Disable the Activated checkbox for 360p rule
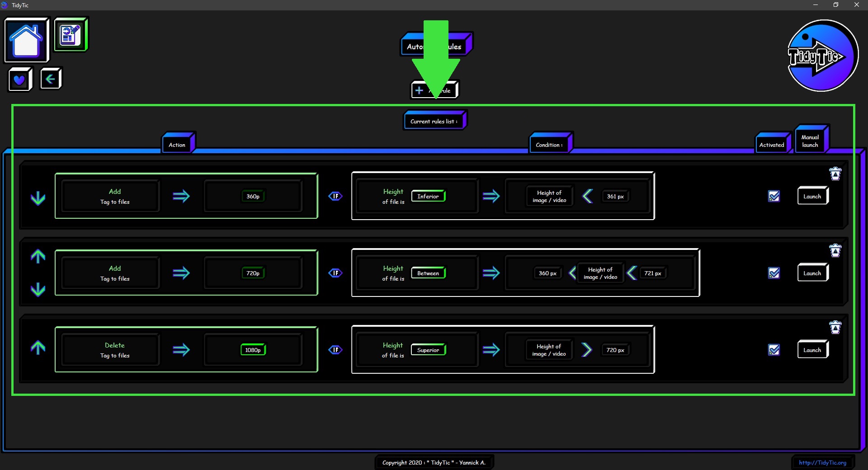 click(x=774, y=196)
